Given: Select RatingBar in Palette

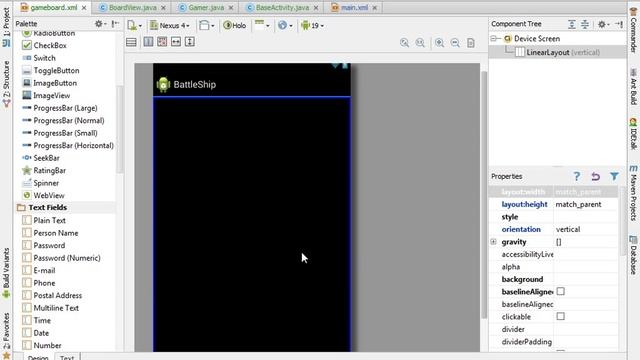Looking at the screenshot, I should click(x=44, y=170).
